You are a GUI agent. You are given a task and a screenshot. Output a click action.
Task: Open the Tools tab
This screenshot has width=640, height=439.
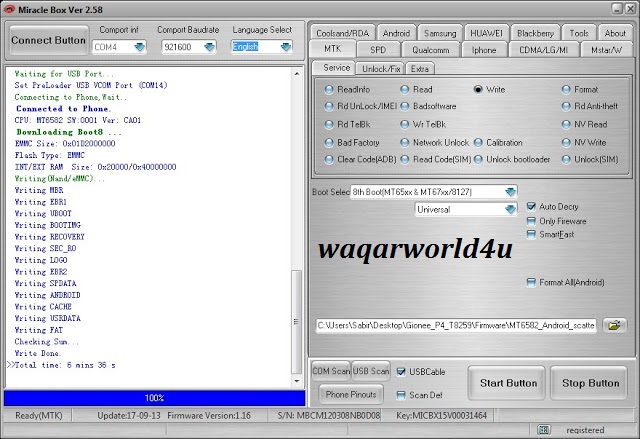click(579, 33)
